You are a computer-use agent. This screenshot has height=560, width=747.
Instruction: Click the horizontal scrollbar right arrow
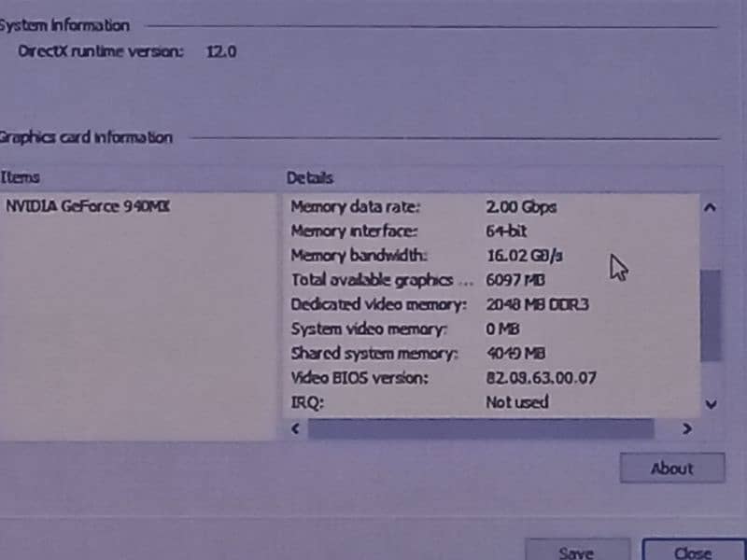(x=686, y=429)
